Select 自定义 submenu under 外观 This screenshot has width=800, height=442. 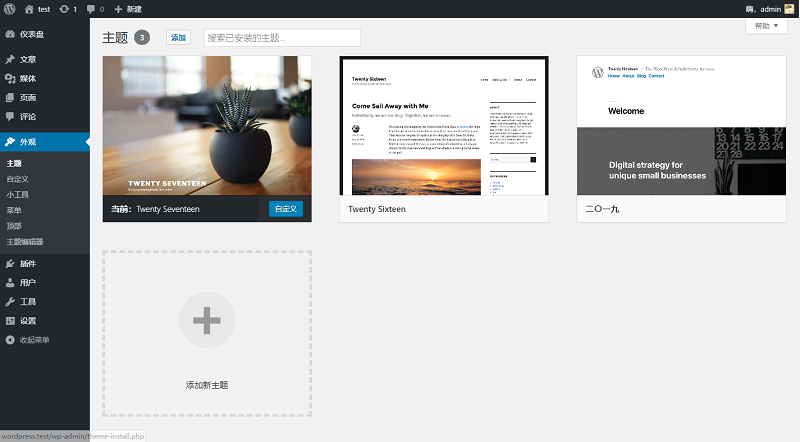tap(17, 179)
